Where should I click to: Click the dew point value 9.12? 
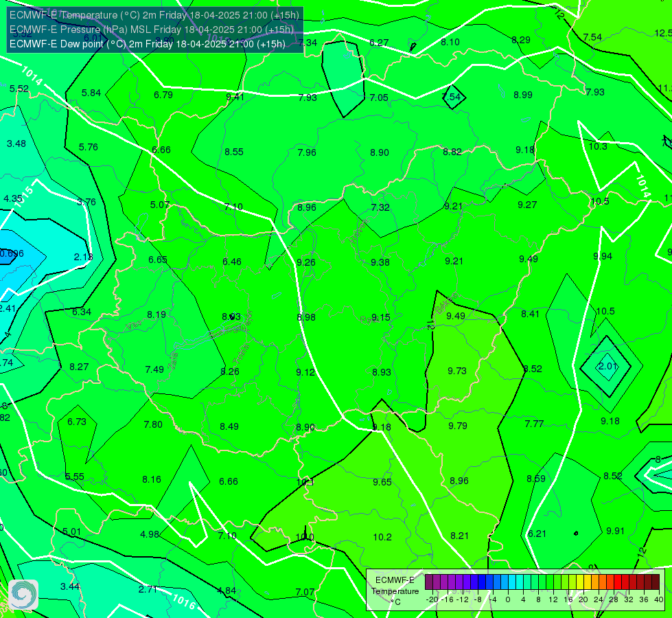click(x=305, y=372)
